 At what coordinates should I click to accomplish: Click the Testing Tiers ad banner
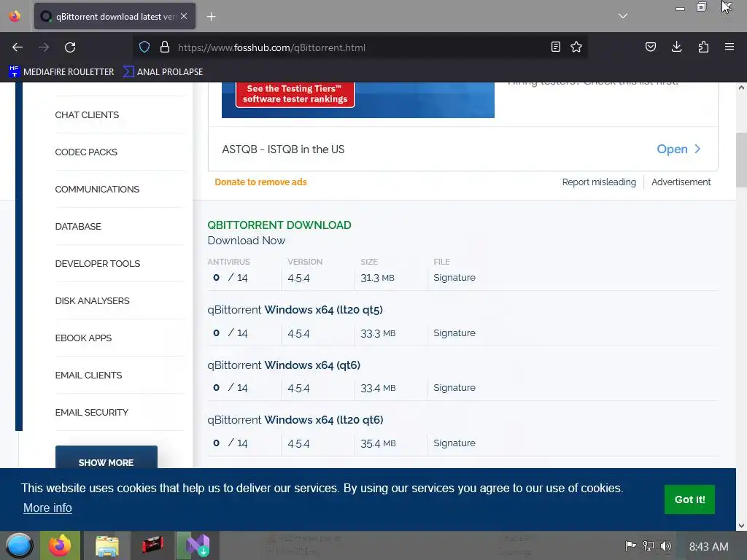point(357,99)
